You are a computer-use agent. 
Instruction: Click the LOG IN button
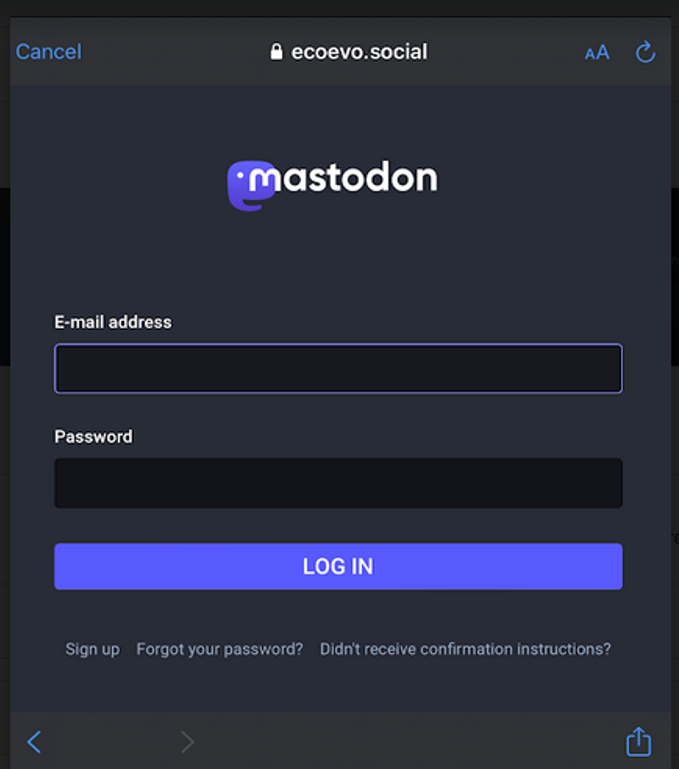click(338, 566)
